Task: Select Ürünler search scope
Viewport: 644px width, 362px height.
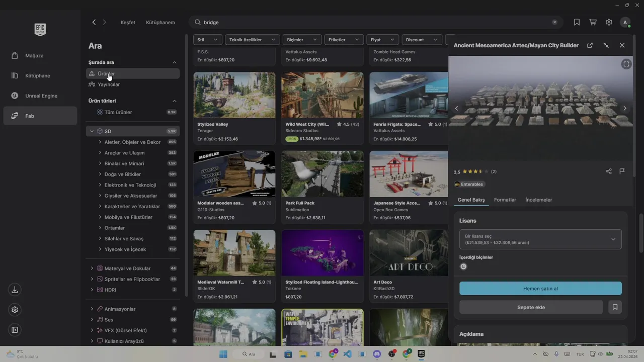Action: pos(133,73)
